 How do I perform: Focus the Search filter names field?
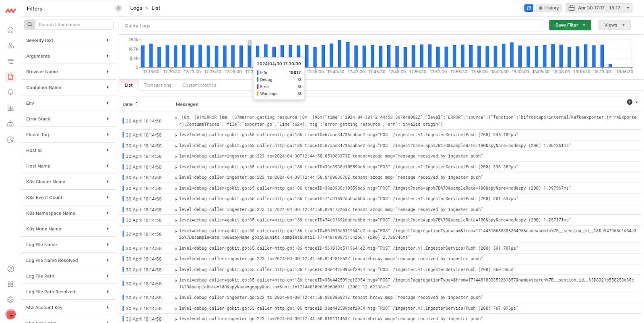tap(74, 25)
